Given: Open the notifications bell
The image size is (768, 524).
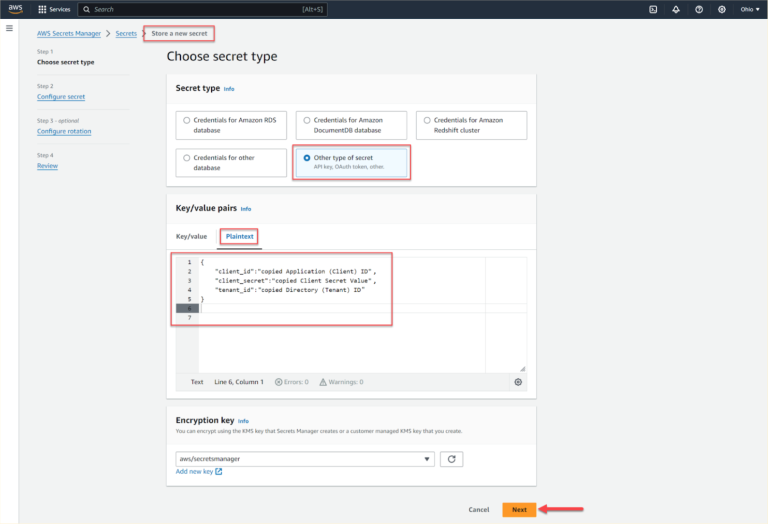Looking at the screenshot, I should [x=675, y=9].
